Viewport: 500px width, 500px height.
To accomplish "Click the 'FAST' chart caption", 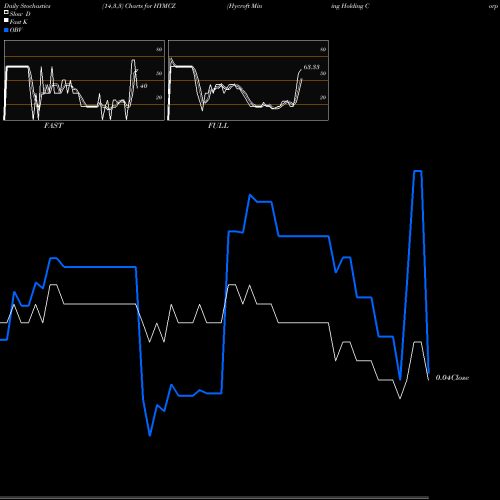I will point(53,126).
